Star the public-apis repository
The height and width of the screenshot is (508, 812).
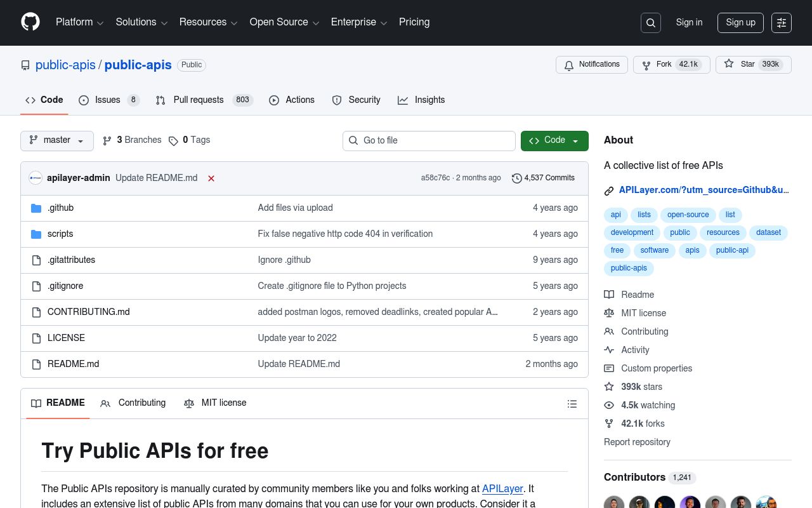752,64
